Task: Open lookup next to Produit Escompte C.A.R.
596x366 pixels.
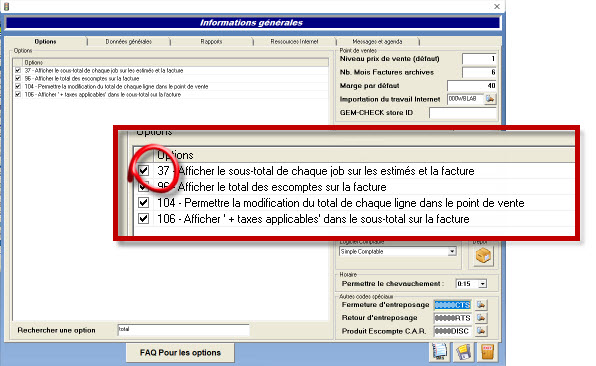Action: click(481, 331)
